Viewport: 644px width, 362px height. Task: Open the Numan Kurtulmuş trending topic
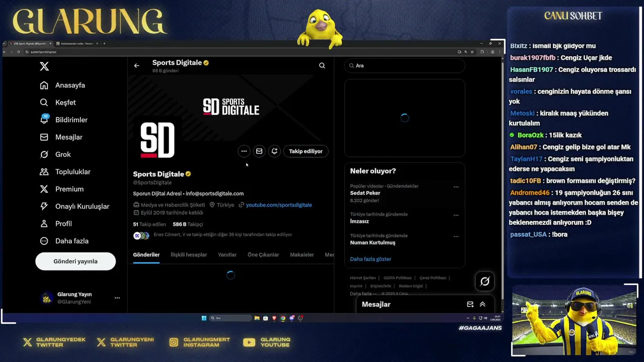point(373,243)
